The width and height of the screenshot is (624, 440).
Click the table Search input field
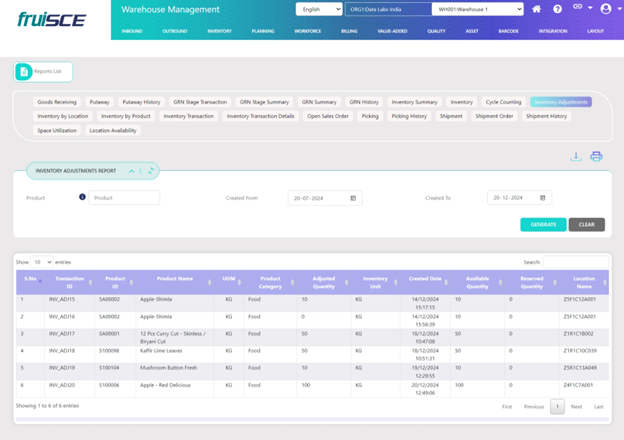click(x=574, y=262)
